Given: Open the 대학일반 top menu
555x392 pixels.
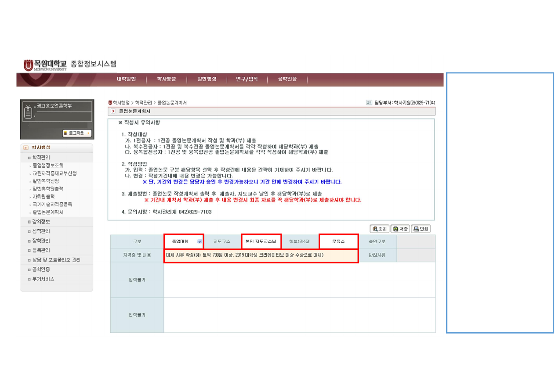Looking at the screenshot, I should pos(126,79).
